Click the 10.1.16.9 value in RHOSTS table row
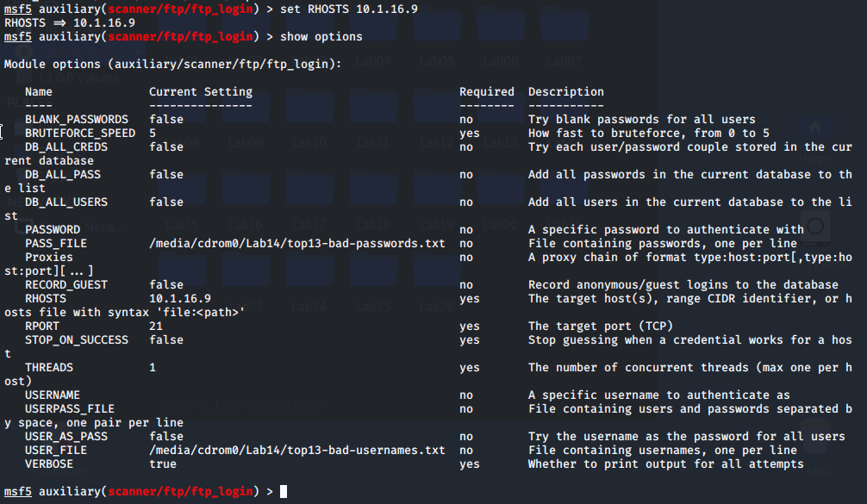 [180, 299]
